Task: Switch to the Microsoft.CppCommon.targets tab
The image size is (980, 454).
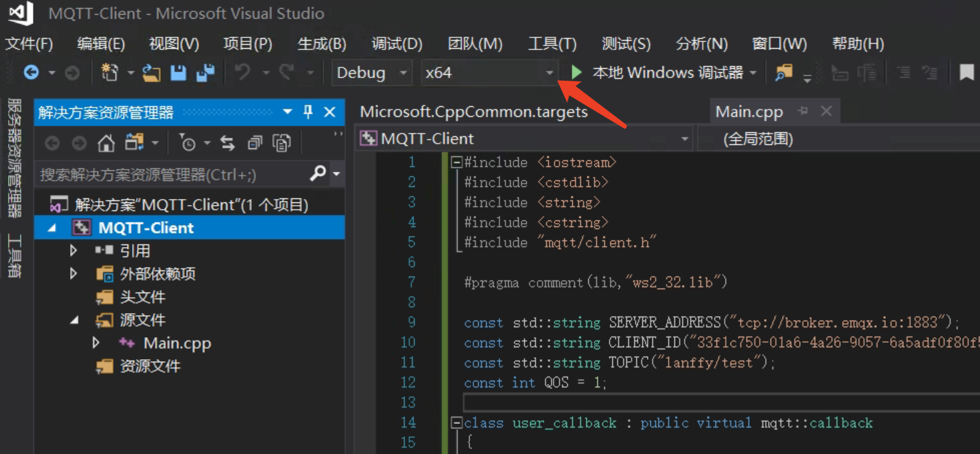Action: pos(474,111)
